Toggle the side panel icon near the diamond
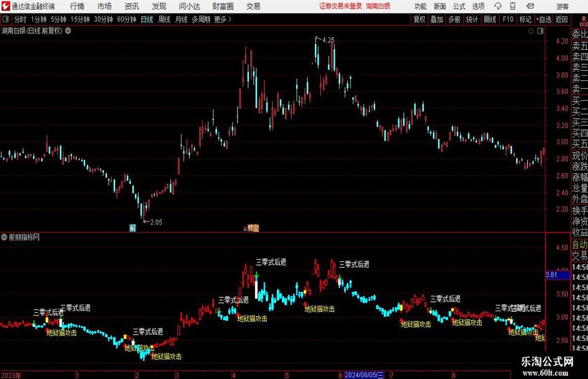This screenshot has width=588, height=379. pyautogui.click(x=540, y=31)
